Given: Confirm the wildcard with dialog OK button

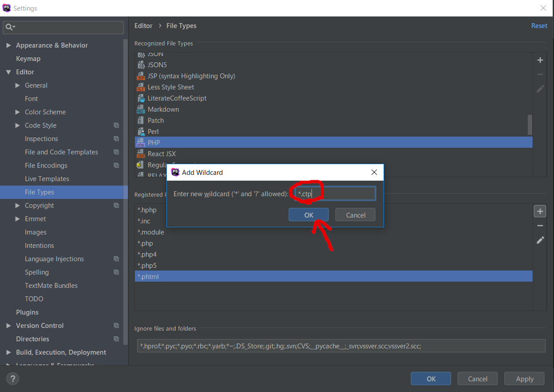Looking at the screenshot, I should (x=309, y=215).
